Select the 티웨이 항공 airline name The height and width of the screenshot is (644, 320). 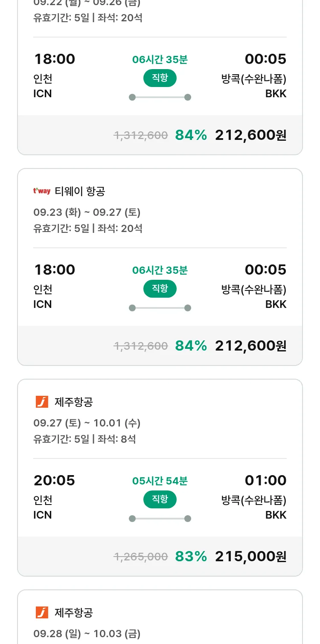(80, 191)
